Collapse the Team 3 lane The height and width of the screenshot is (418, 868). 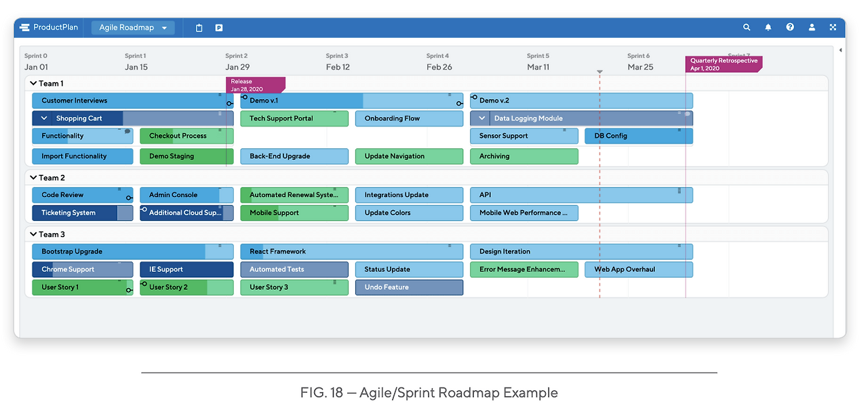coord(33,234)
